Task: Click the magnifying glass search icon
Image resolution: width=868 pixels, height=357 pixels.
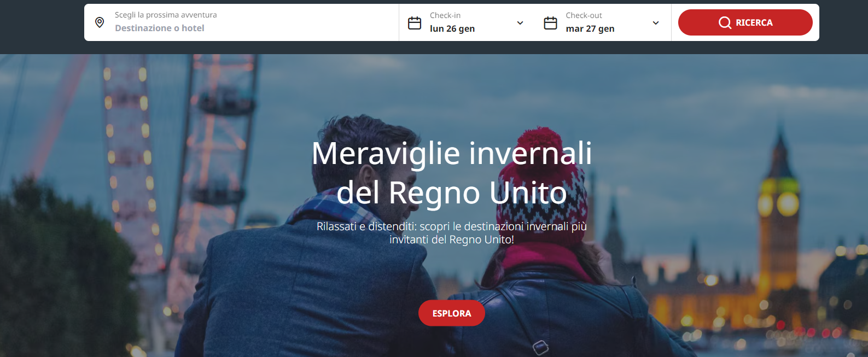Action: tap(725, 22)
